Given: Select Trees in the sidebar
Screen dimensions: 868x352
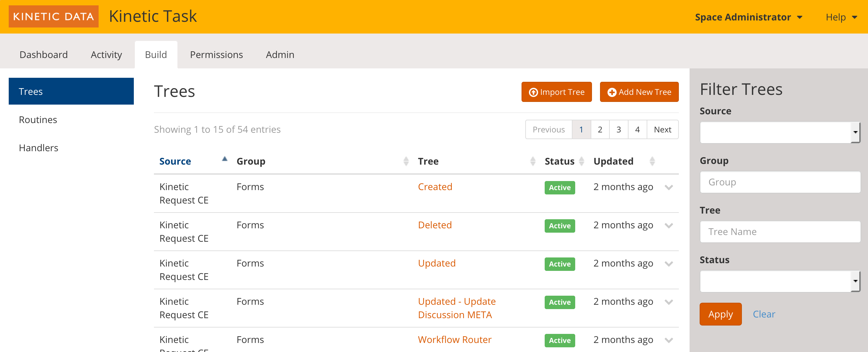Looking at the screenshot, I should (x=71, y=91).
